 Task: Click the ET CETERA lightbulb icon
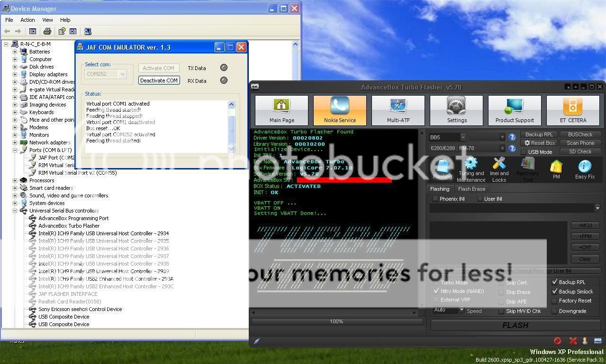point(573,110)
